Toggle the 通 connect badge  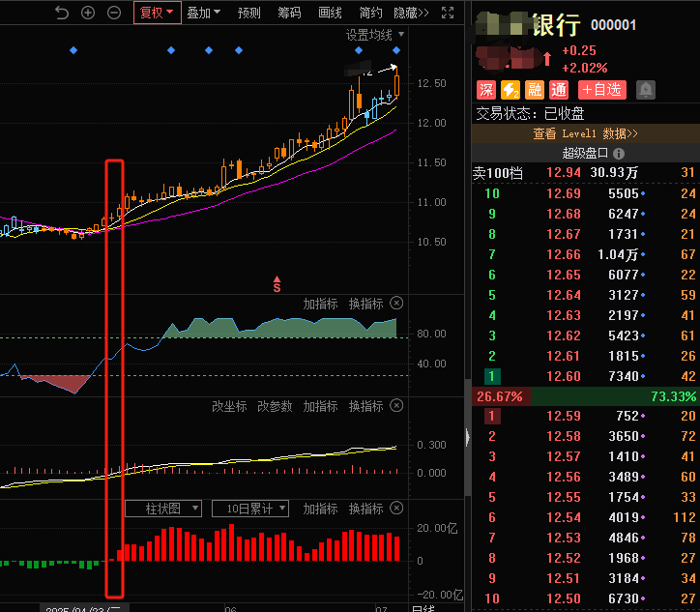(559, 90)
